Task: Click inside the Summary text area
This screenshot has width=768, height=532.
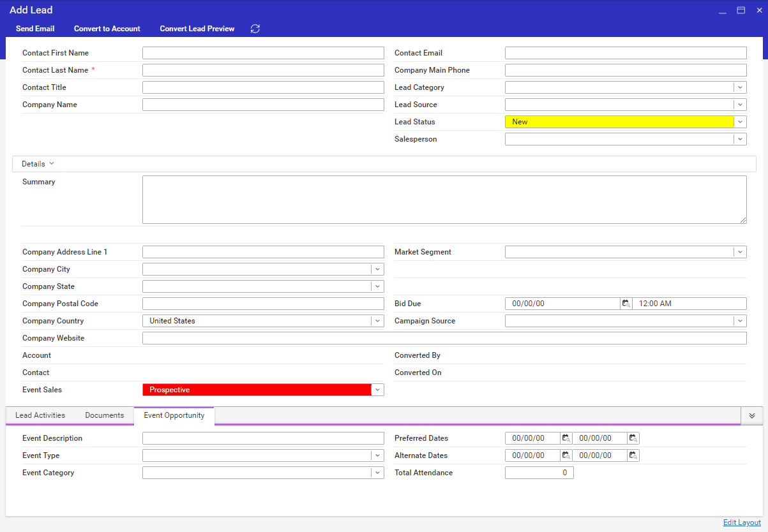Action: point(444,200)
